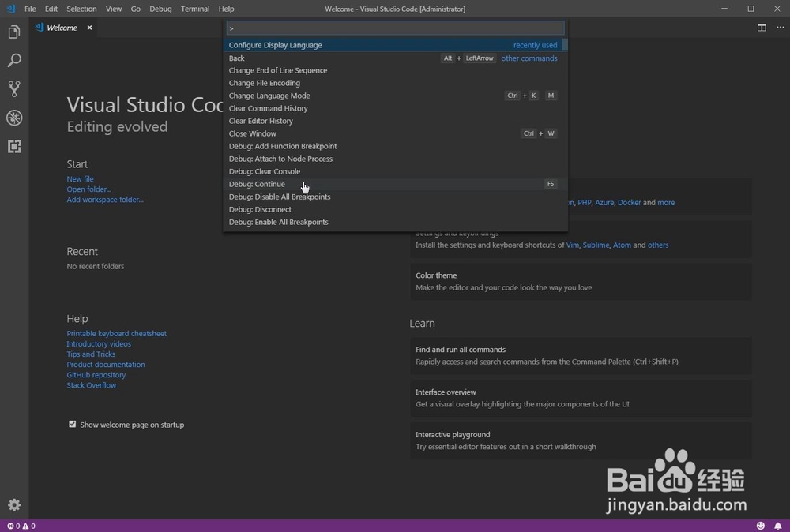Open the Selection menu

[81, 9]
